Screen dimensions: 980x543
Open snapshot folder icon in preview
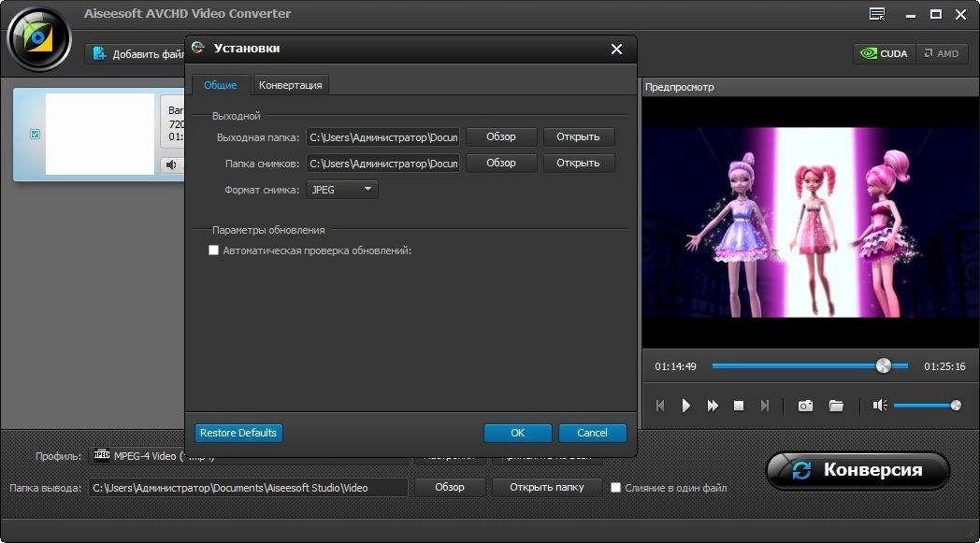click(x=836, y=407)
